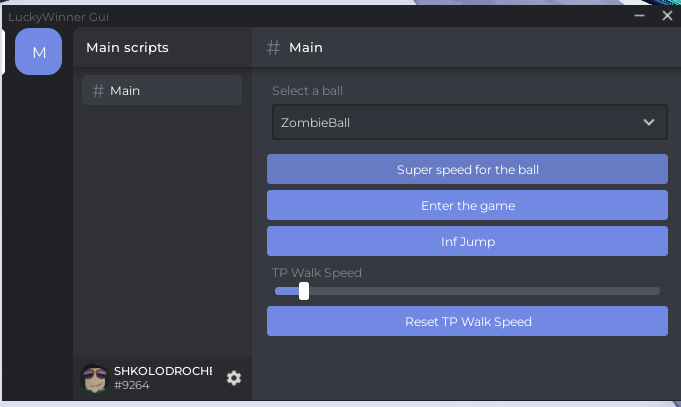Minimize the LuckyWinner Gui window
The height and width of the screenshot is (407, 681).
coord(639,15)
